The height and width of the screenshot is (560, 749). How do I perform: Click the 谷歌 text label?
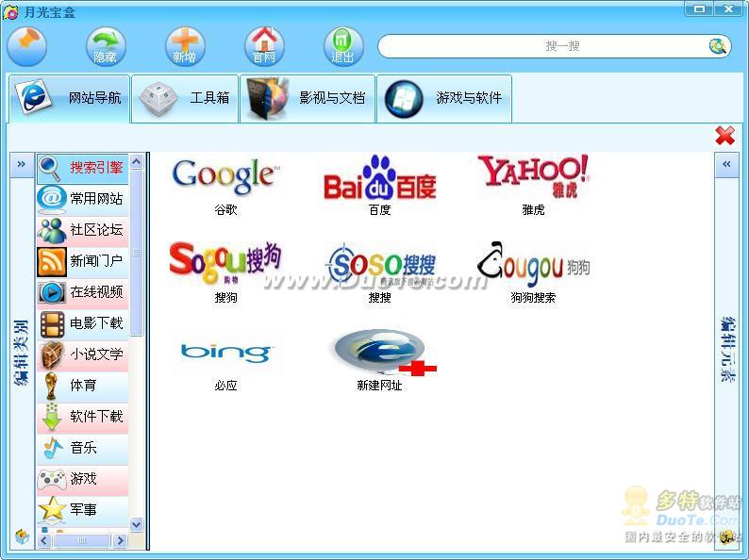(x=225, y=209)
